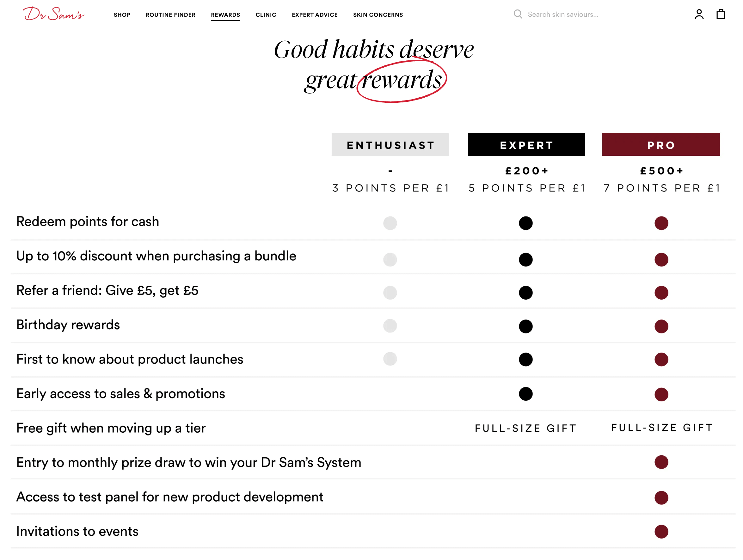The image size is (743, 560).
Task: Click the ROUTINE FINDER link
Action: pyautogui.click(x=171, y=15)
